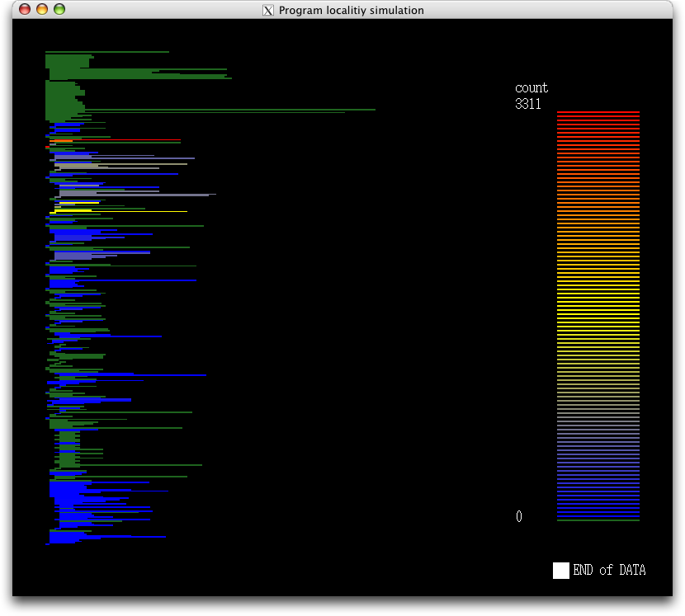685x616 pixels.
Task: Click the red close window button
Action: [25, 9]
